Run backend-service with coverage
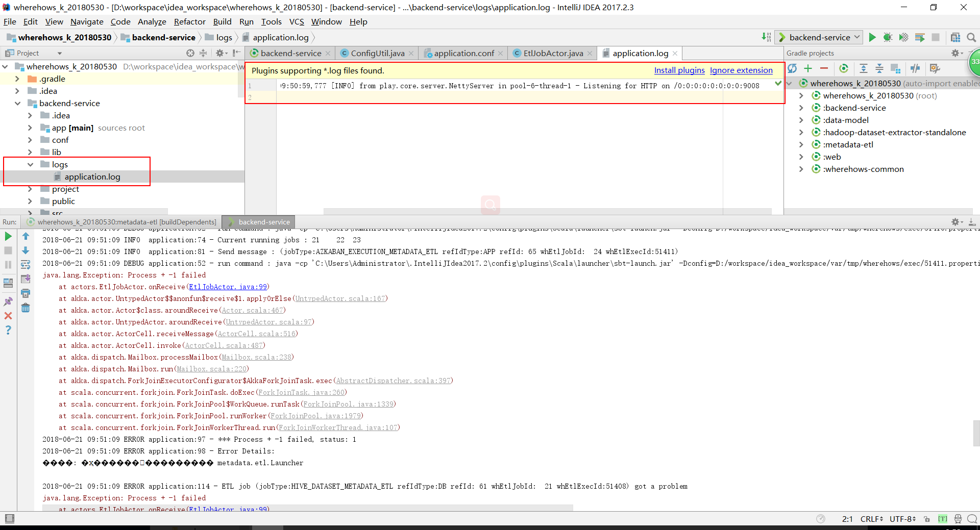 pyautogui.click(x=904, y=37)
